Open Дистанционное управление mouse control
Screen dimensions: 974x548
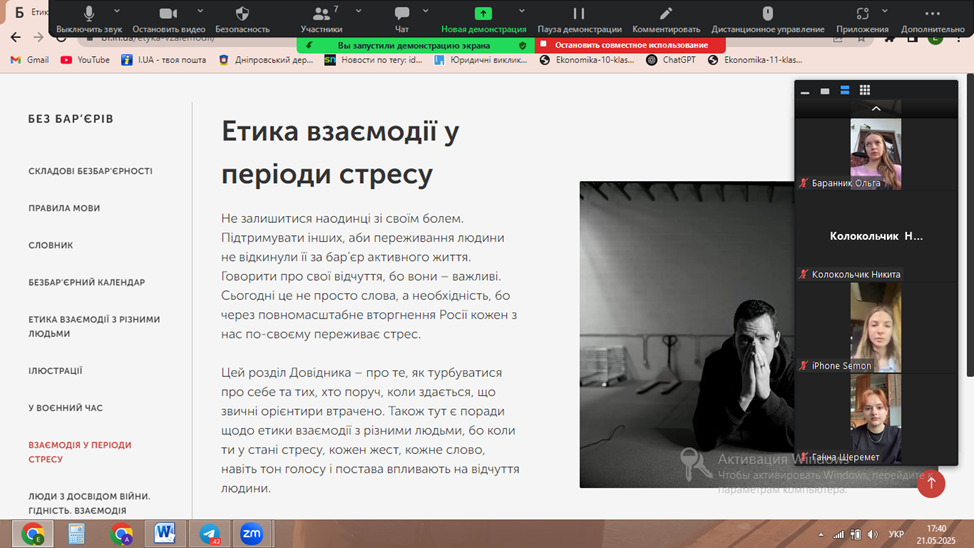[x=768, y=19]
